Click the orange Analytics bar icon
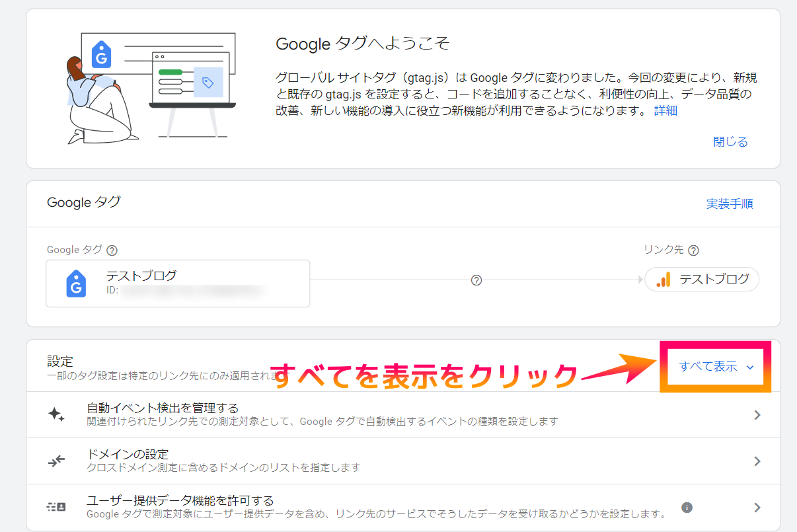 (663, 280)
